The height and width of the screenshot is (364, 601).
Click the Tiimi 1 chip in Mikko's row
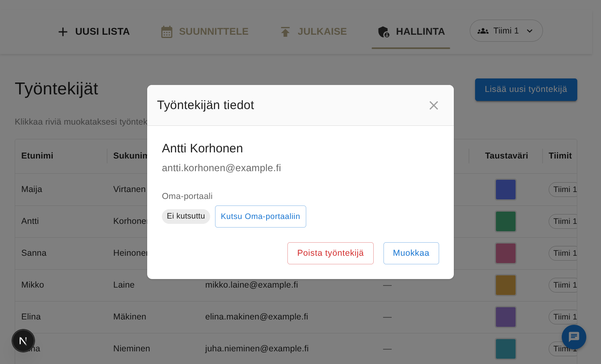[x=563, y=285]
